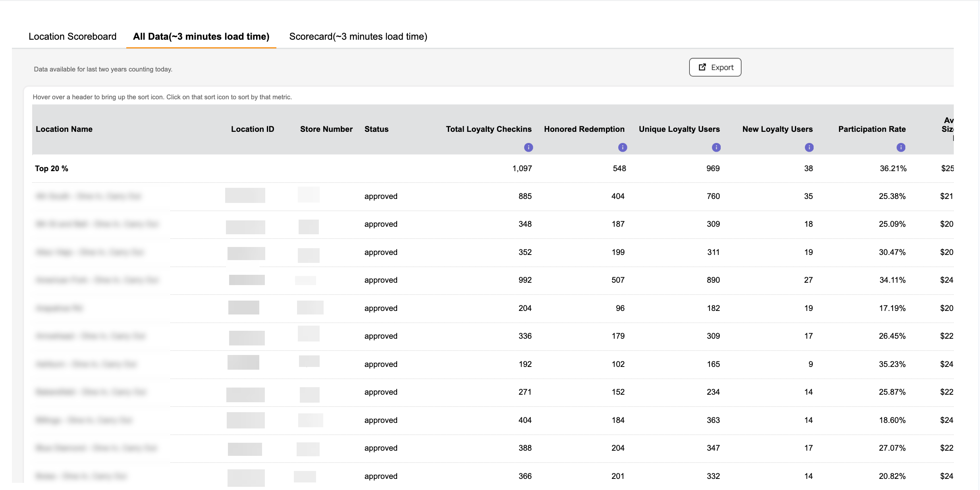980x490 pixels.
Task: Click the Total Loyalty Checkins header text
Action: tap(488, 129)
